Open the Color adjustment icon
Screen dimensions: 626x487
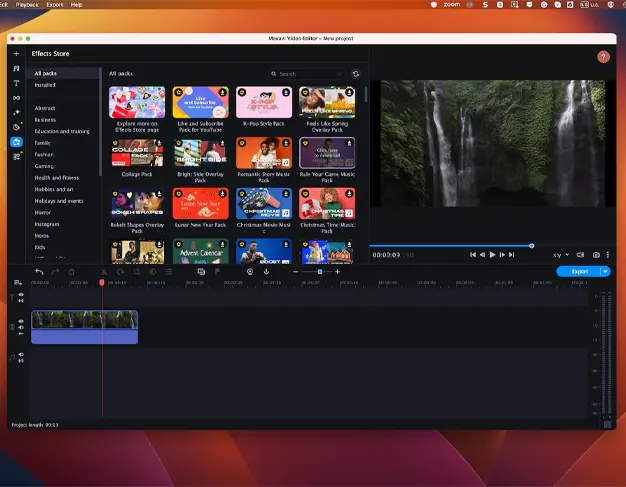(x=153, y=272)
